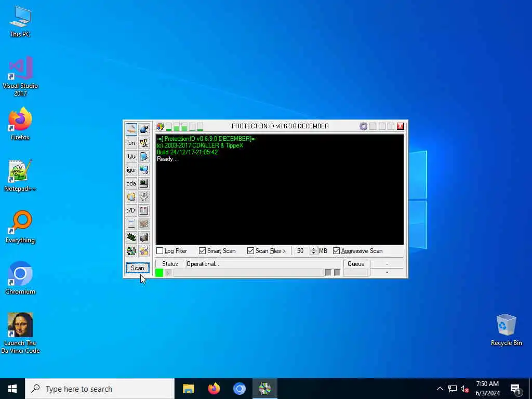Click the green recycle arrows icon
This screenshot has width=532, height=399.
131,251
